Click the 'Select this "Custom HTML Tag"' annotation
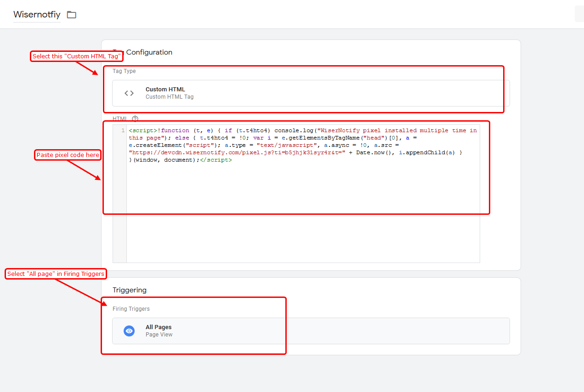This screenshot has height=392, width=584. [77, 56]
